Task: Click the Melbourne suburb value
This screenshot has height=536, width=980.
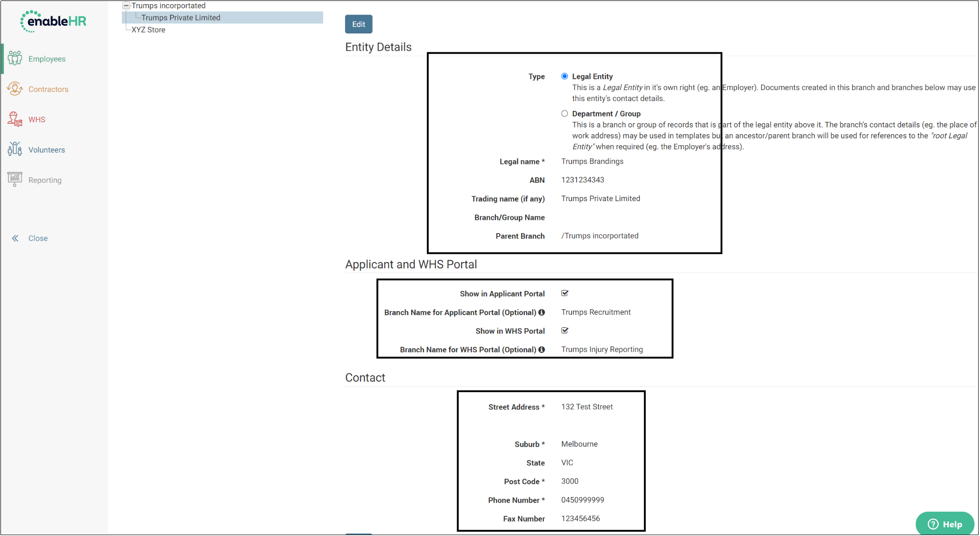Action: pos(579,444)
